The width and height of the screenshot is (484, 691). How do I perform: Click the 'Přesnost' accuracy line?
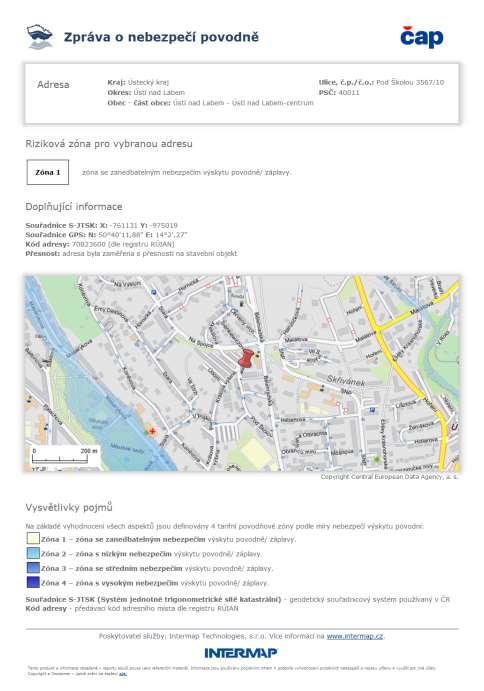tap(131, 253)
